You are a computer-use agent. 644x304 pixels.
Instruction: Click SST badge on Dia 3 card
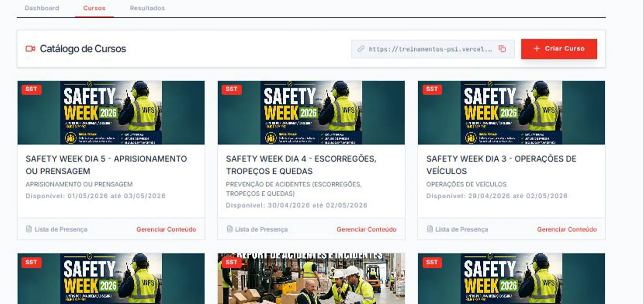point(432,89)
